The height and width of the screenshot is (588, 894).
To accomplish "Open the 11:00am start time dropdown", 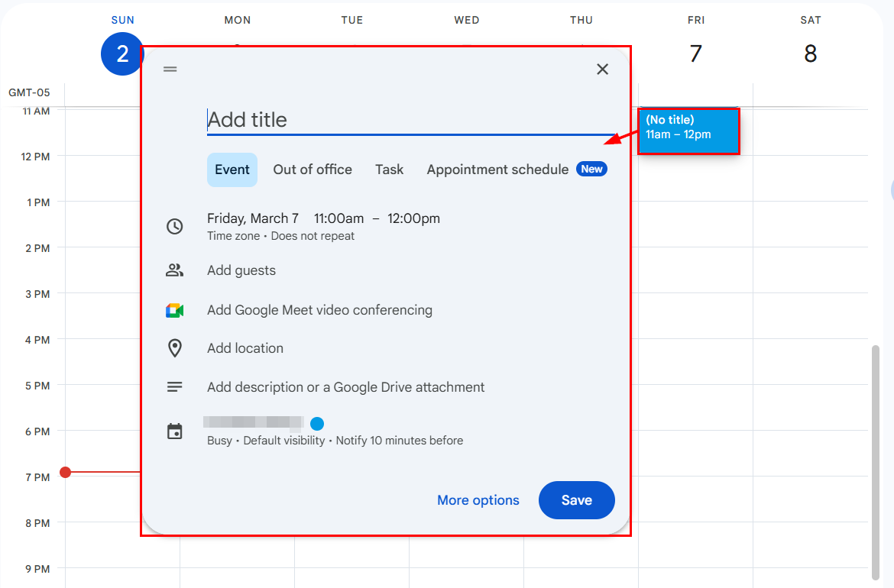I will (338, 219).
